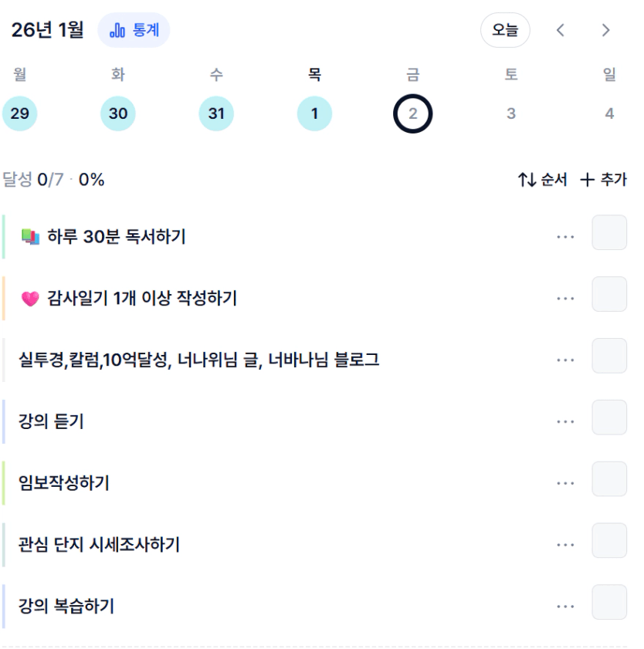Image resolution: width=644 pixels, height=649 pixels.
Task: Show more options for 강의 복습하기
Action: coord(565,607)
